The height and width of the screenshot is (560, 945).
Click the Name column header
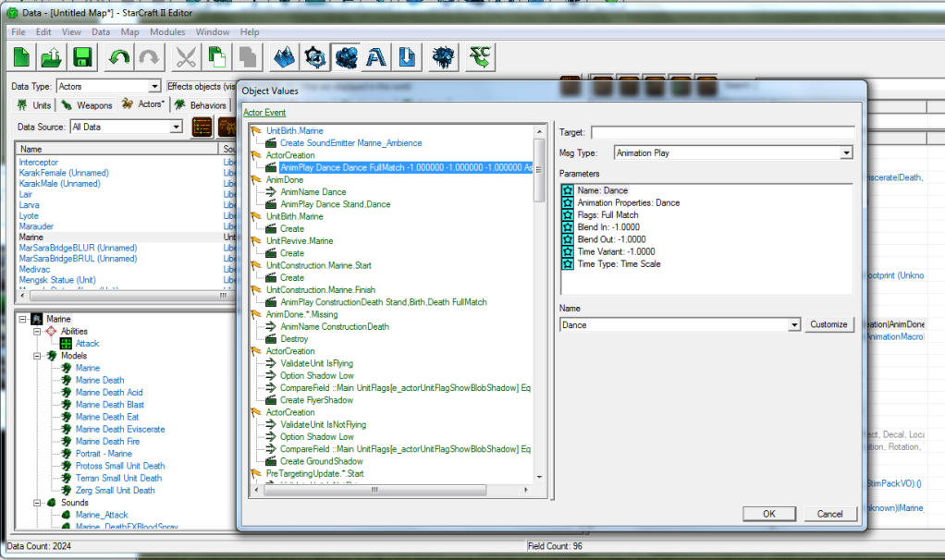click(x=117, y=149)
